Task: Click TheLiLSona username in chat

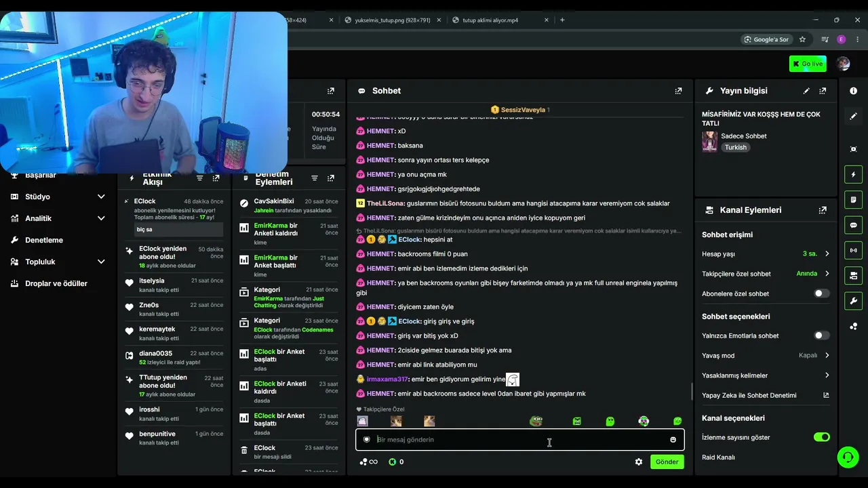Action: 386,203
